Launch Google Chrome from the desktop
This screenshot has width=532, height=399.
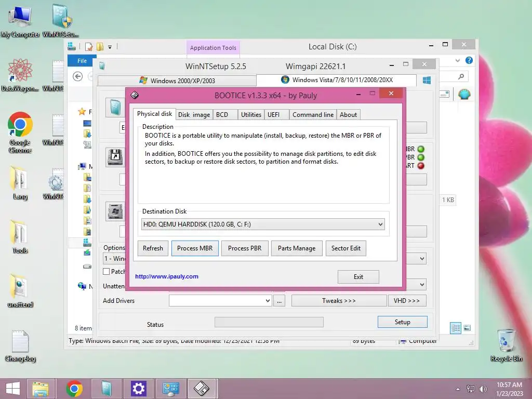click(20, 132)
